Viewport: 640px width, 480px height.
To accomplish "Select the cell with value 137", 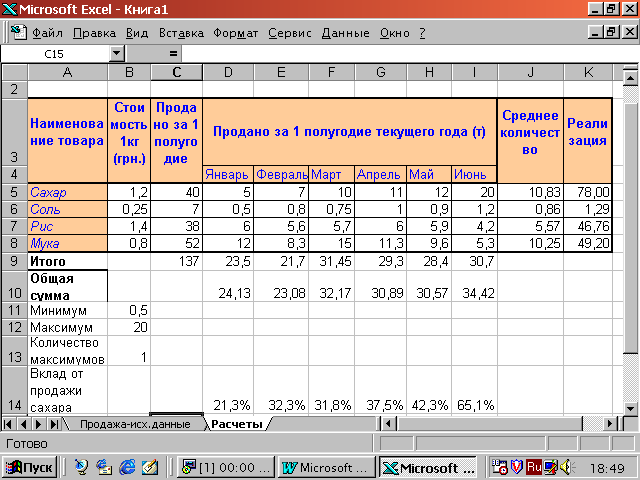I will pos(177,261).
